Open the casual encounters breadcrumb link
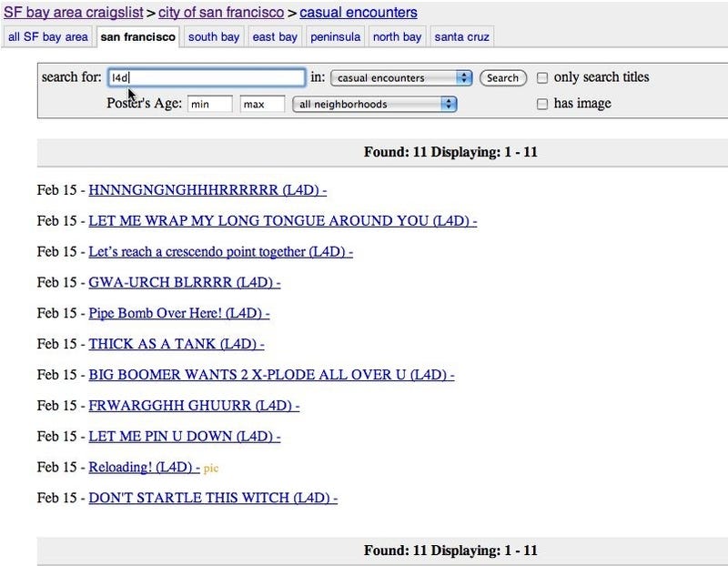Screen dimensions: 728x566 pos(359,13)
